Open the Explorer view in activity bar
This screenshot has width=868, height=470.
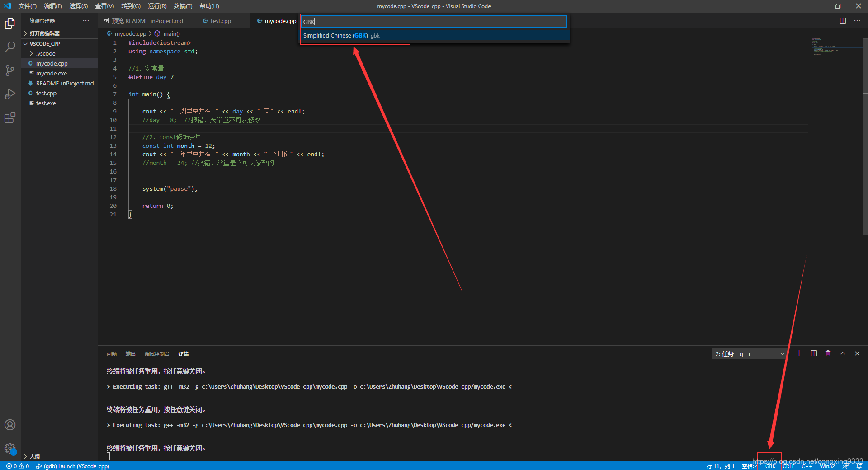[10, 23]
